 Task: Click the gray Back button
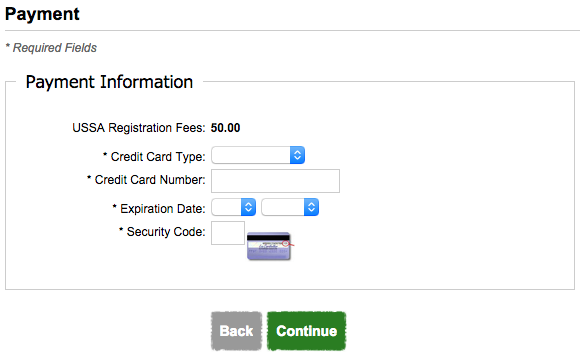tap(236, 331)
